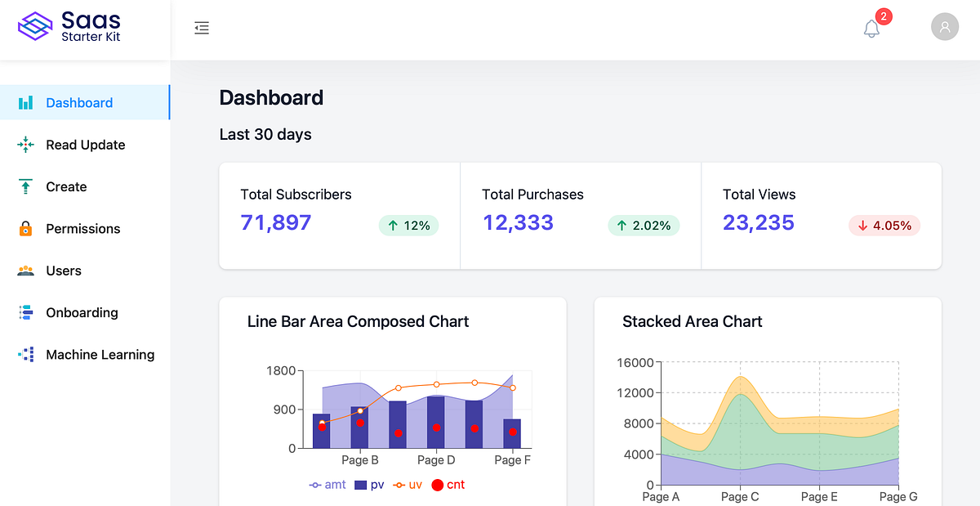This screenshot has height=506, width=980.
Task: Navigate to the Permissions page
Action: pyautogui.click(x=84, y=228)
